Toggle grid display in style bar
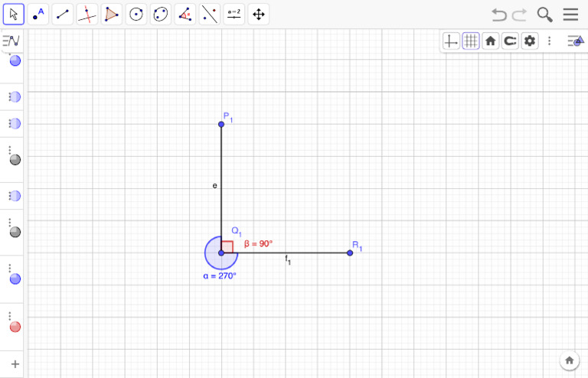Image resolution: width=588 pixels, height=378 pixels. point(471,41)
